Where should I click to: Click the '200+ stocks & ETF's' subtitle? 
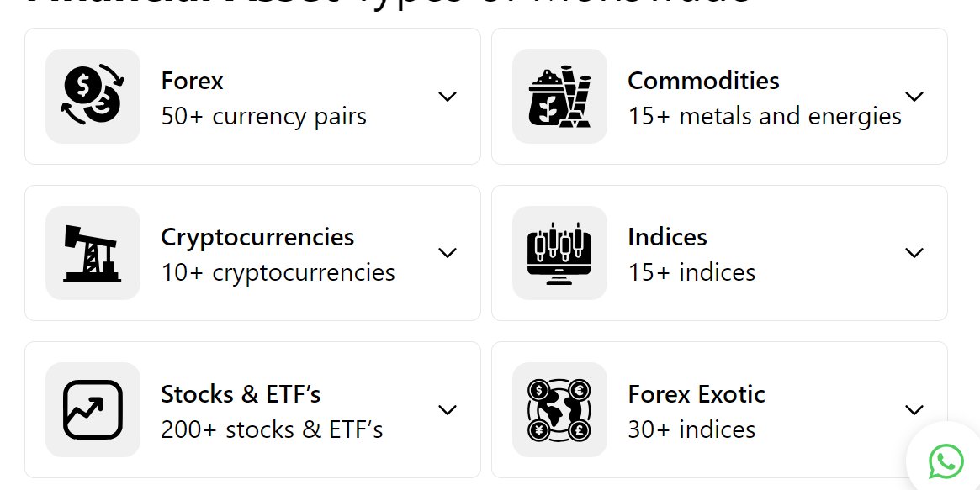click(272, 429)
